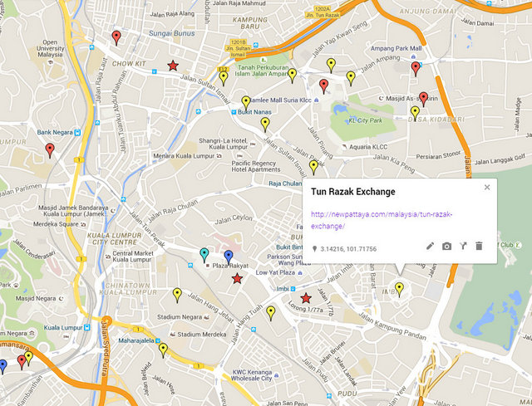Select the yellow pin beside the E12 sign
Viewport: 532px width, 406px height.
(224, 78)
